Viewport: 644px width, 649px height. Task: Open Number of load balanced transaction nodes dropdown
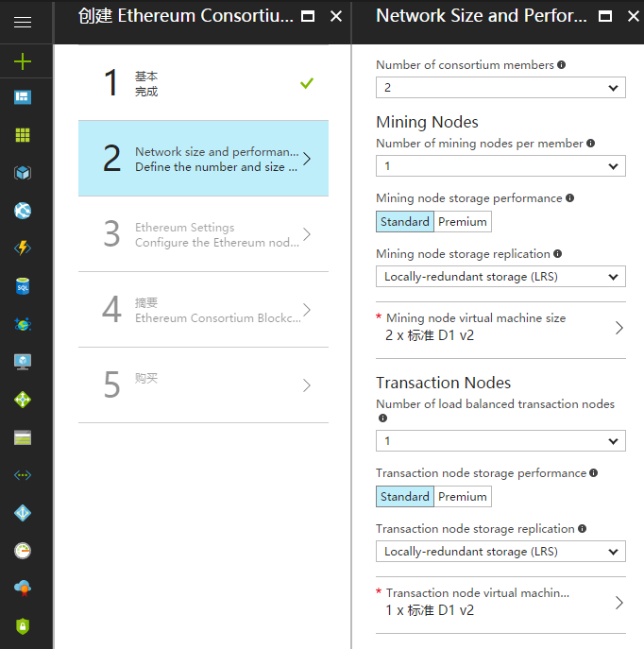500,441
